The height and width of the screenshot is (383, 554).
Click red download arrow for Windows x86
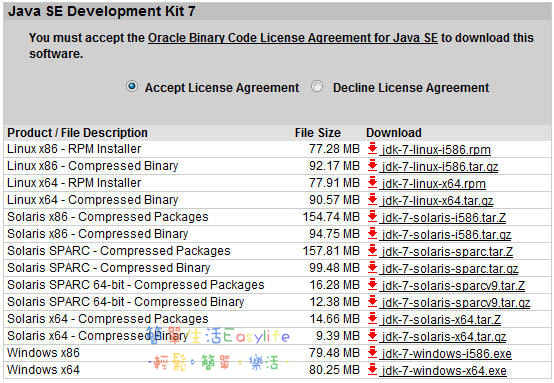click(372, 352)
